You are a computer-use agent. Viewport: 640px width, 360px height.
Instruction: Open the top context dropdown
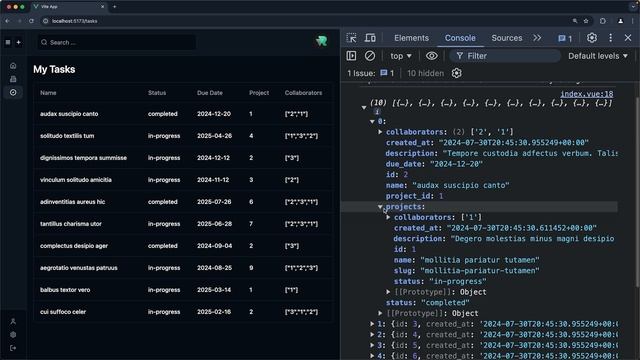click(x=401, y=56)
